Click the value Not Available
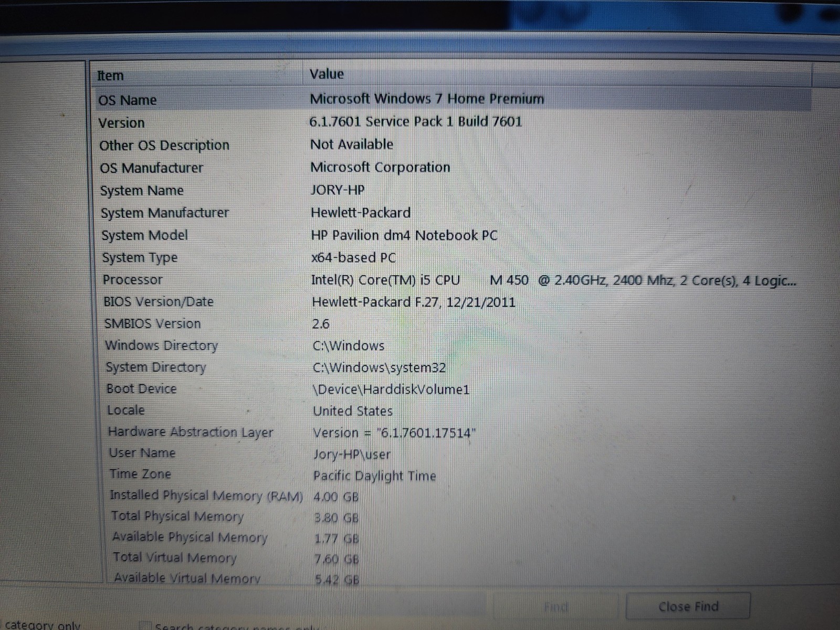 click(352, 144)
